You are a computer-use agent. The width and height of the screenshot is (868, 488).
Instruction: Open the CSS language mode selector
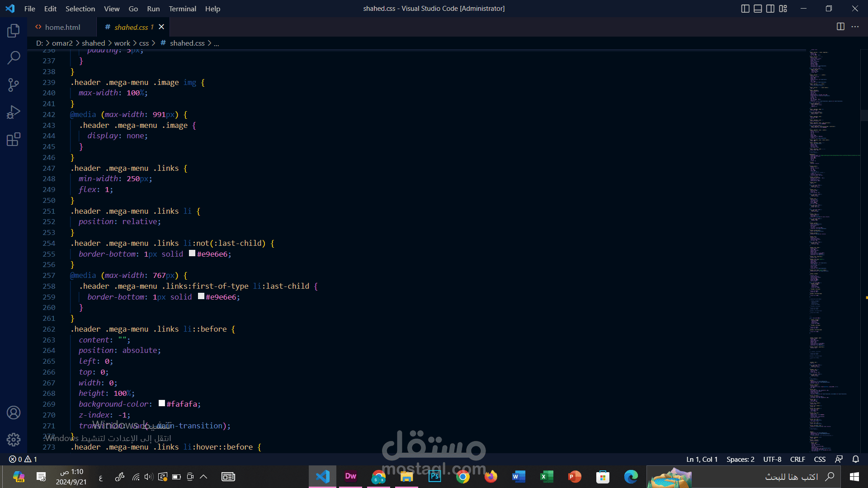[820, 459]
